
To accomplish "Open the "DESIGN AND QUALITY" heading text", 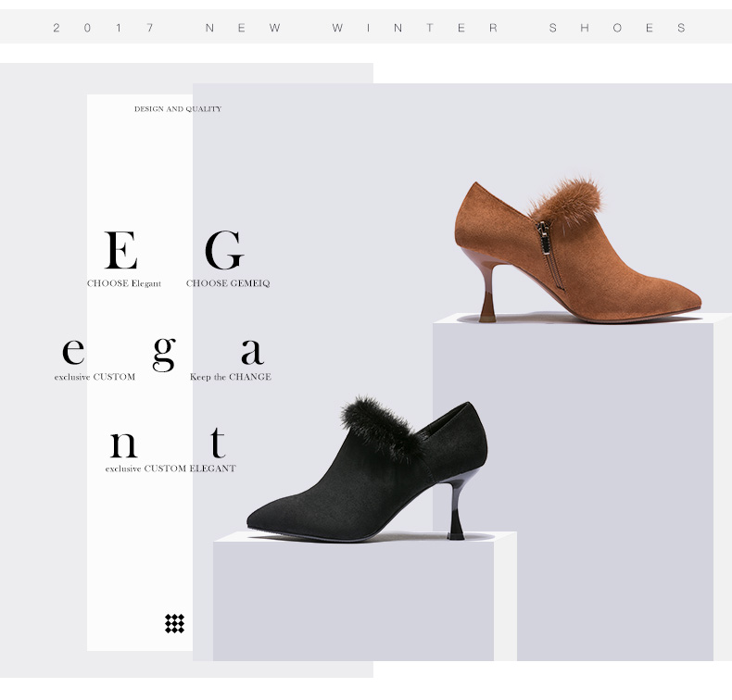I will click(x=178, y=109).
